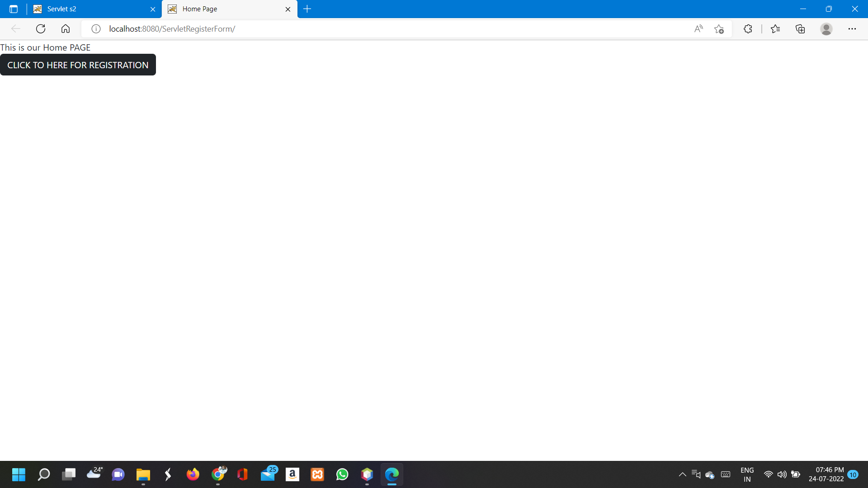Open the notification center badge showing 10
Screen dimensions: 868x488
tap(853, 474)
